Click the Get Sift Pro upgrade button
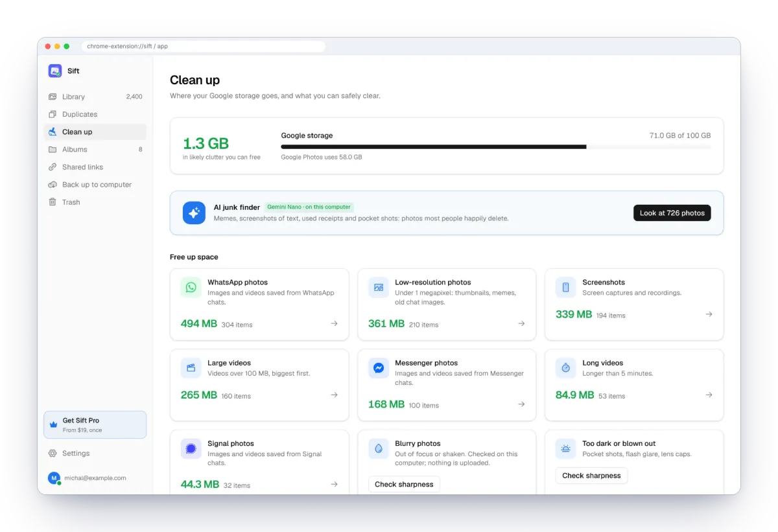Viewport: 778px width, 532px height. pos(95,425)
